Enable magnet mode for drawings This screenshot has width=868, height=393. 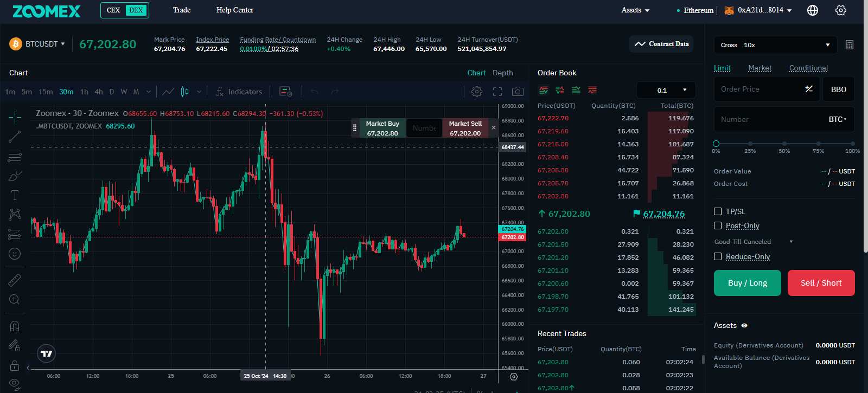pos(15,326)
